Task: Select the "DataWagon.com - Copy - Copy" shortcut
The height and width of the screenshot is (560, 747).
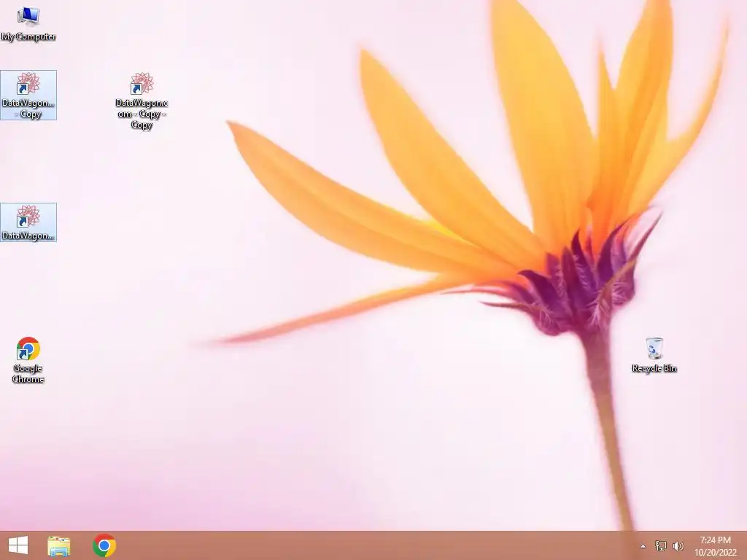Action: point(142,101)
